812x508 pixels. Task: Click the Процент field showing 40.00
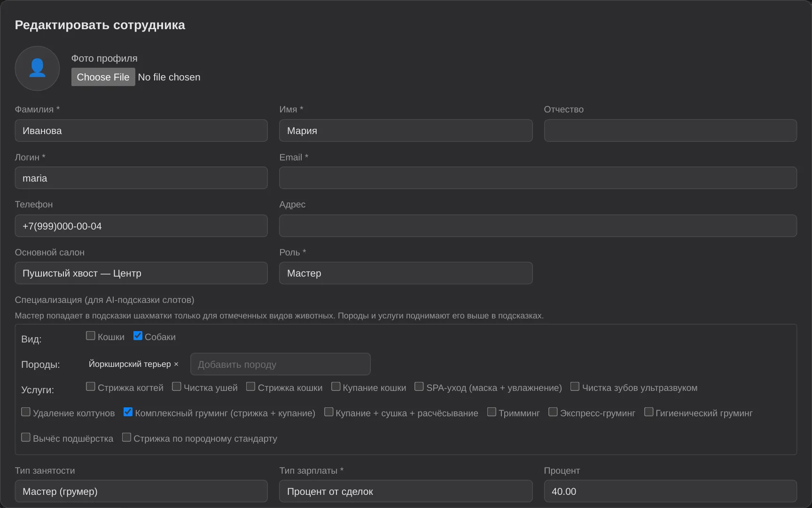pyautogui.click(x=670, y=492)
